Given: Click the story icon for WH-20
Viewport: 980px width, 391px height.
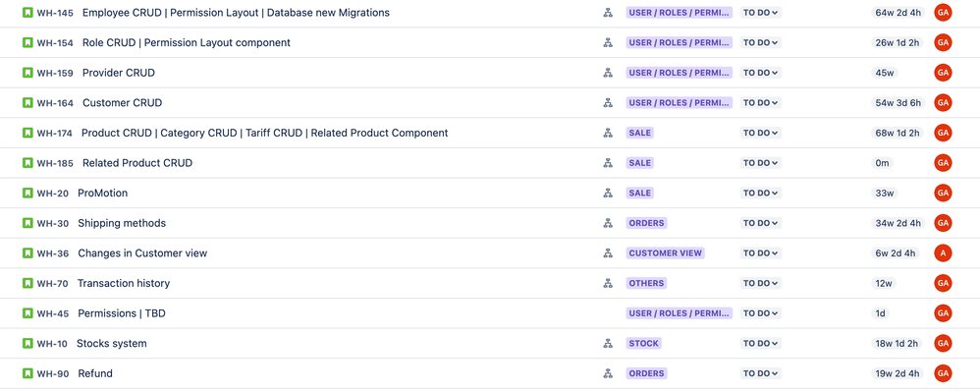Looking at the screenshot, I should 27,193.
